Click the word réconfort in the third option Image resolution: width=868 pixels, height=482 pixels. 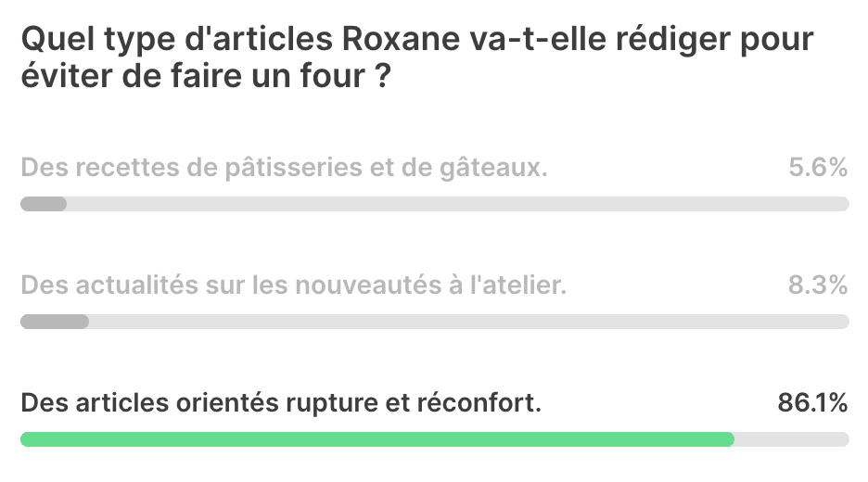[479, 403]
